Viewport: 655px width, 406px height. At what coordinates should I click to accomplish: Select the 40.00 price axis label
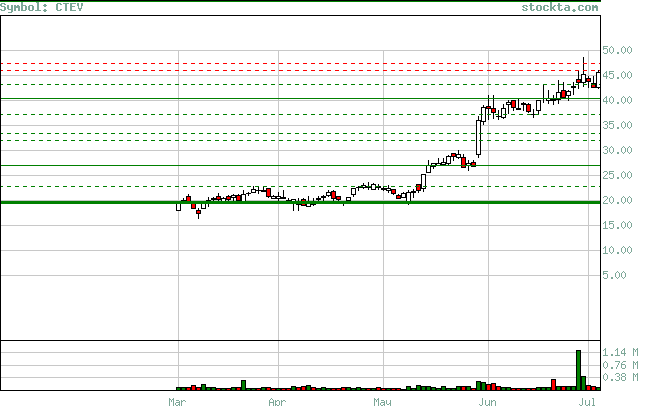[617, 101]
